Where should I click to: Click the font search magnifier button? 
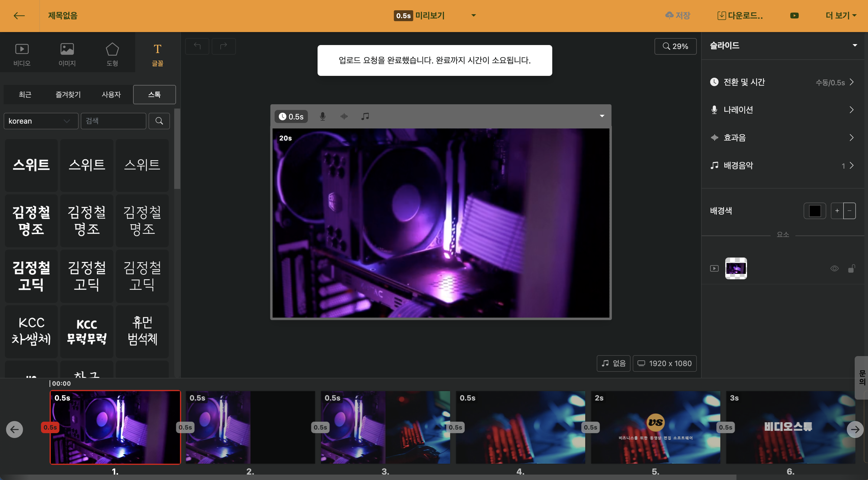click(159, 121)
